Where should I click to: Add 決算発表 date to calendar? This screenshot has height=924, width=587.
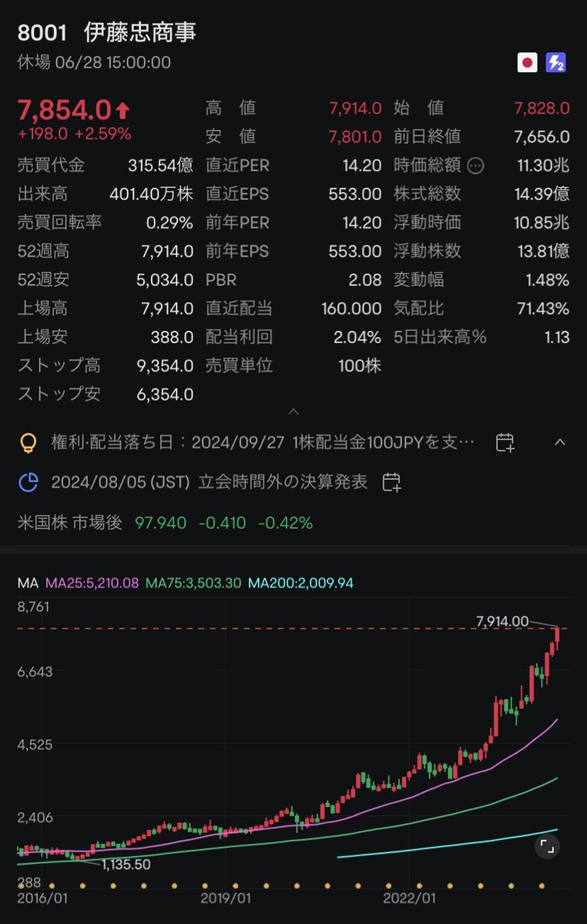pyautogui.click(x=391, y=482)
